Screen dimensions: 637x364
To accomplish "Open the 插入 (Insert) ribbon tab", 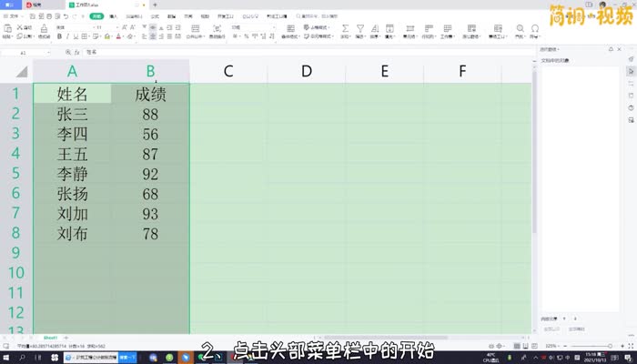I will coord(114,16).
